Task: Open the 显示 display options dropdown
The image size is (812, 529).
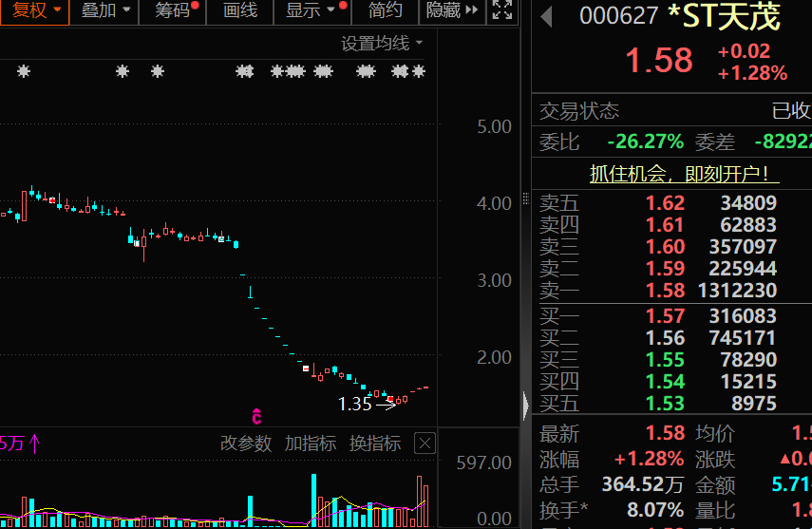Action: (x=311, y=11)
